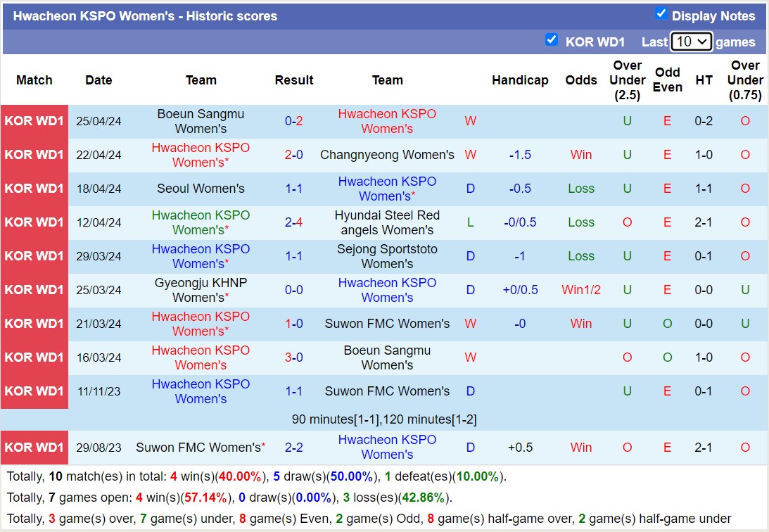Click Hyundai Steel Red angels Women's link
The height and width of the screenshot is (532, 769).
pos(387,222)
